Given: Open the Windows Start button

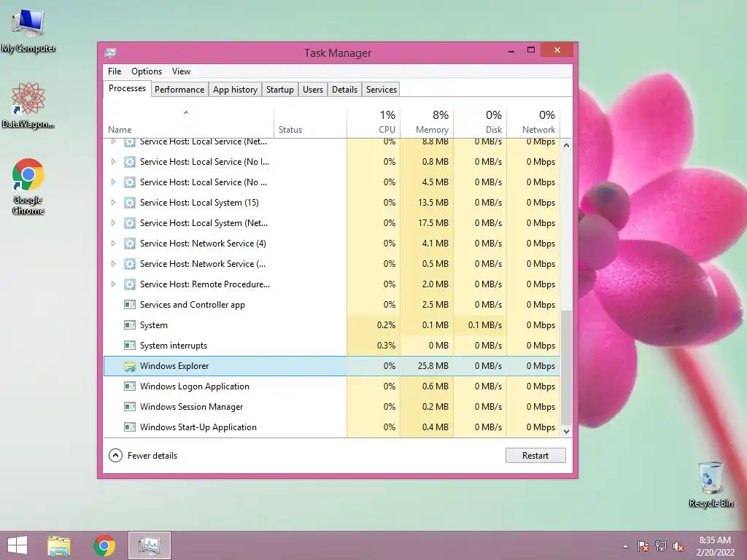Looking at the screenshot, I should 18,545.
